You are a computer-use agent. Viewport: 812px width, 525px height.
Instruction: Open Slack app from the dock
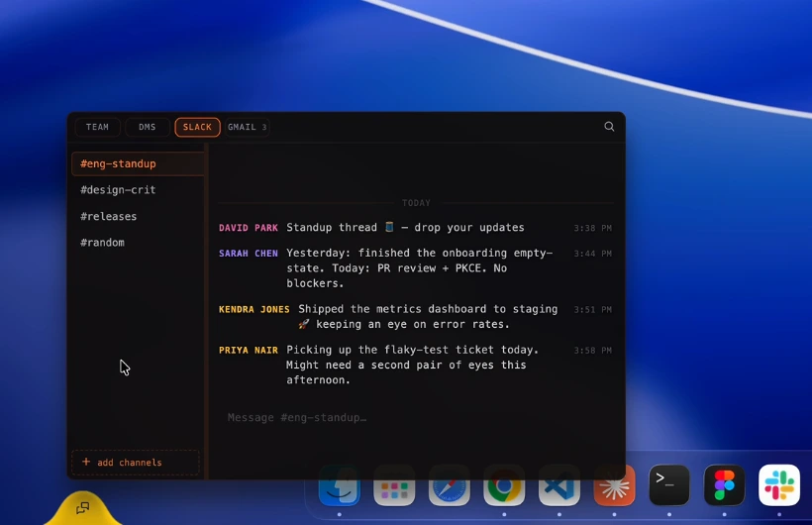(779, 485)
